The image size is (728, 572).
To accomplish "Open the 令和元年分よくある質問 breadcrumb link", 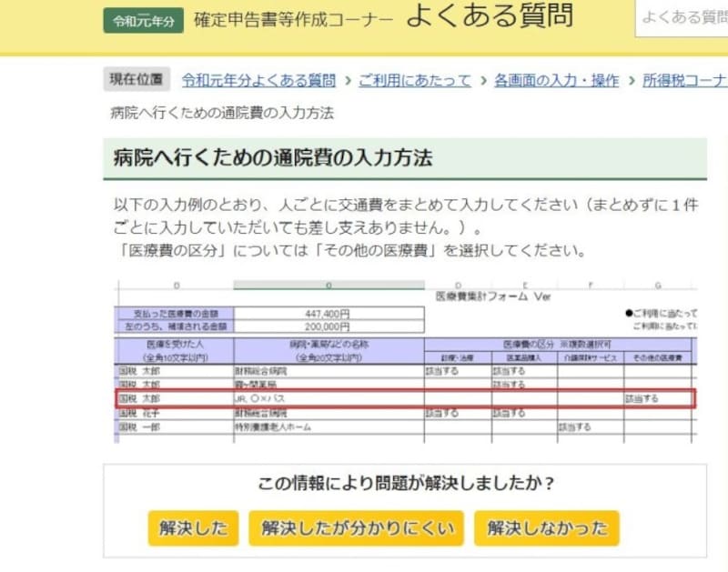I will click(258, 80).
